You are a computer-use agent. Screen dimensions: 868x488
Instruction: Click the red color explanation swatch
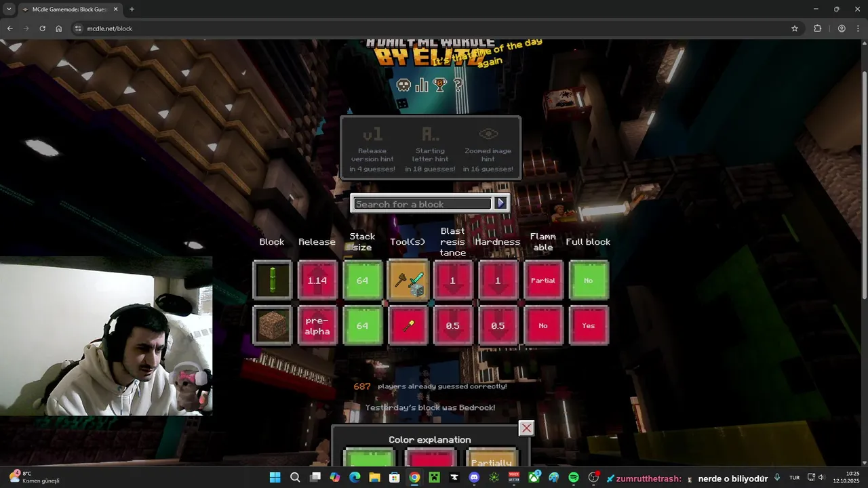pyautogui.click(x=431, y=457)
